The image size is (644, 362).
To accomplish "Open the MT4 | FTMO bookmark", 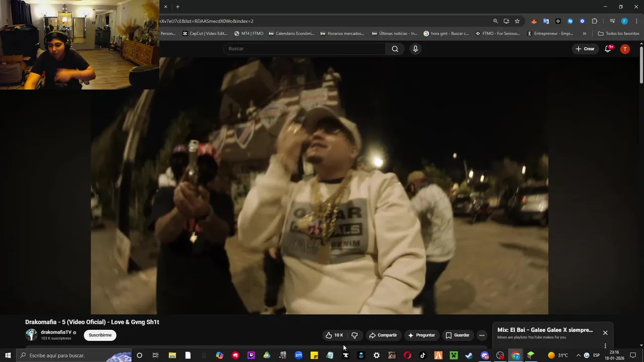I will coord(249,34).
